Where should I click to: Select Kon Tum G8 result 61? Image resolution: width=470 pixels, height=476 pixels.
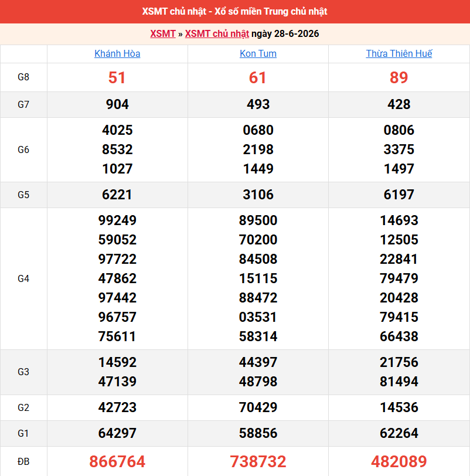(258, 77)
